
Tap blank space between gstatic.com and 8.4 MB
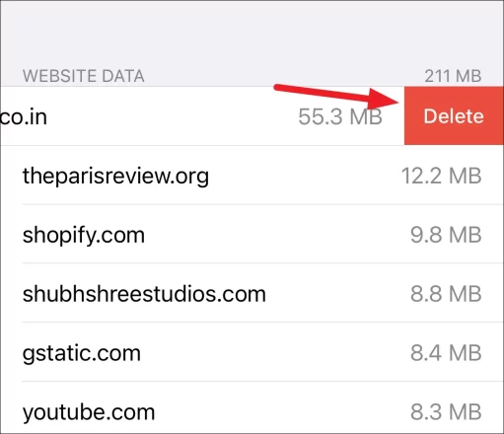(275, 353)
